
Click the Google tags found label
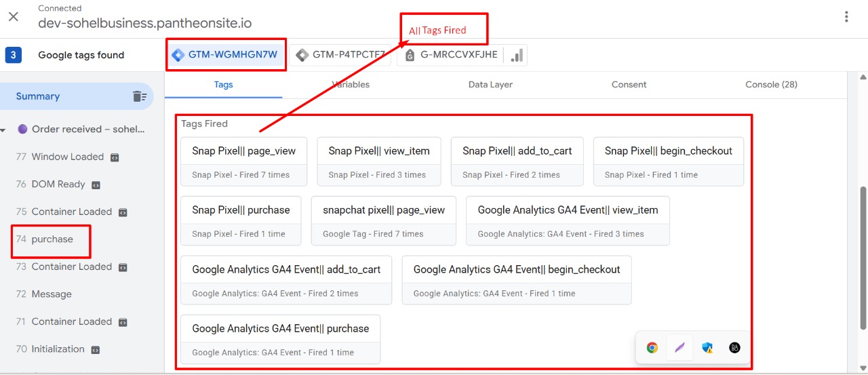coord(81,56)
